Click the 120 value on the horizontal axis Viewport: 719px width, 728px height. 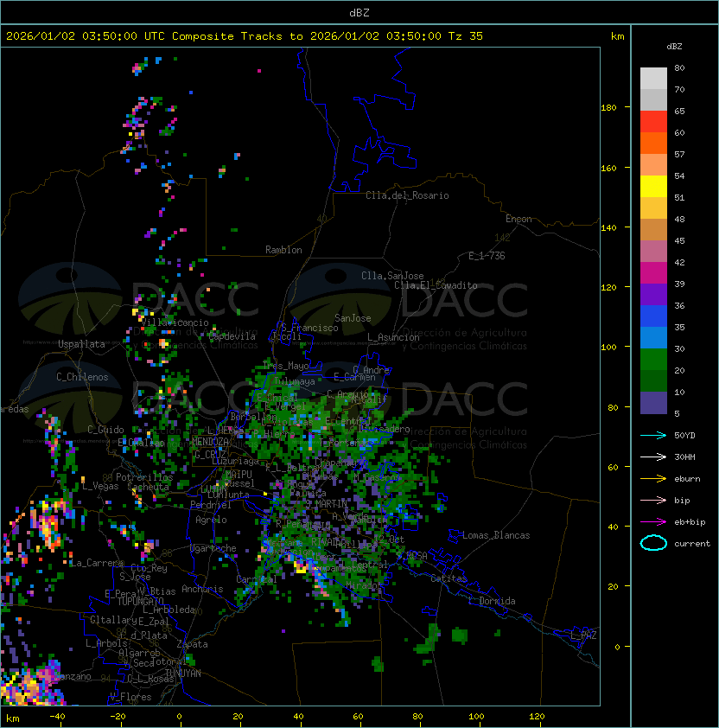click(537, 717)
